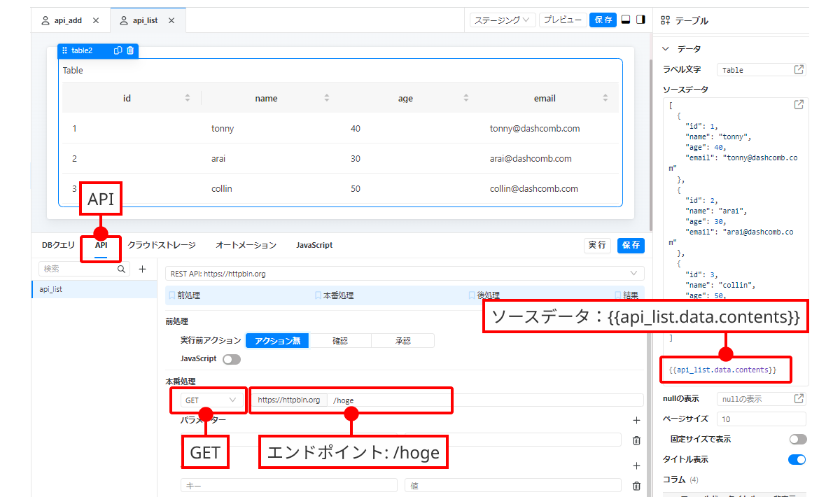The height and width of the screenshot is (504, 840).
Task: Open the nullの表示 expand editor icon
Action: pyautogui.click(x=799, y=398)
